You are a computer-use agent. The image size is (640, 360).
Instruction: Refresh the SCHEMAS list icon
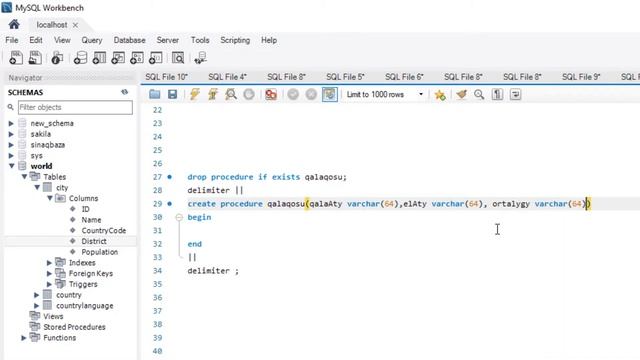[x=124, y=92]
